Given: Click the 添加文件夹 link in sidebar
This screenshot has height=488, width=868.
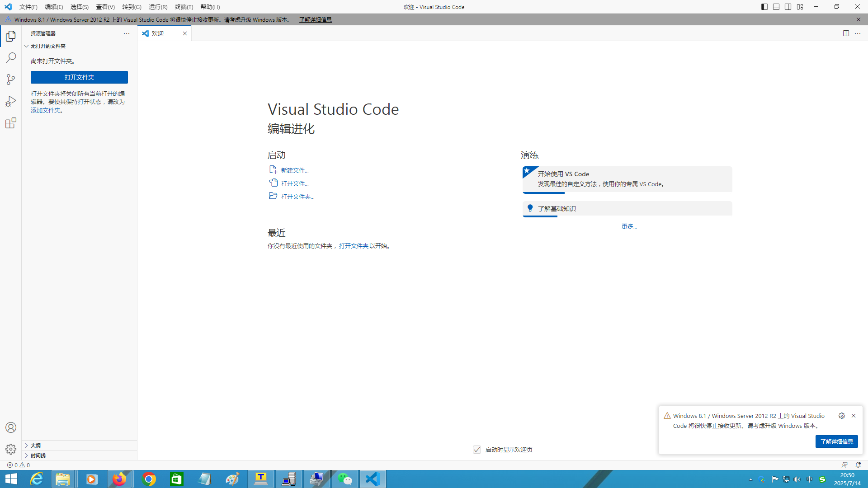Looking at the screenshot, I should [x=45, y=110].
